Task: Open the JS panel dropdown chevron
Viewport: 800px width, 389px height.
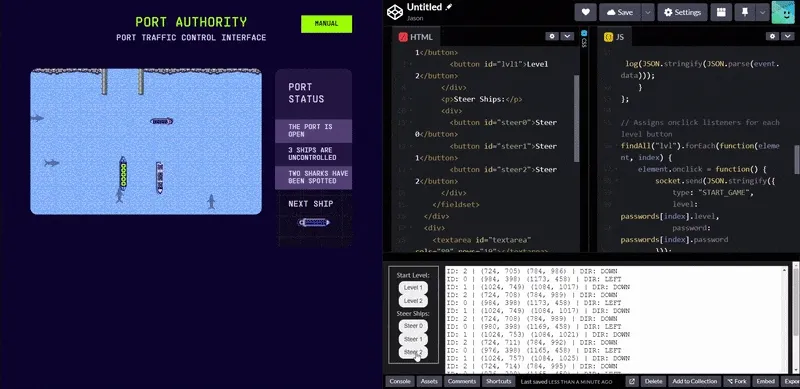Action: pyautogui.click(x=787, y=36)
